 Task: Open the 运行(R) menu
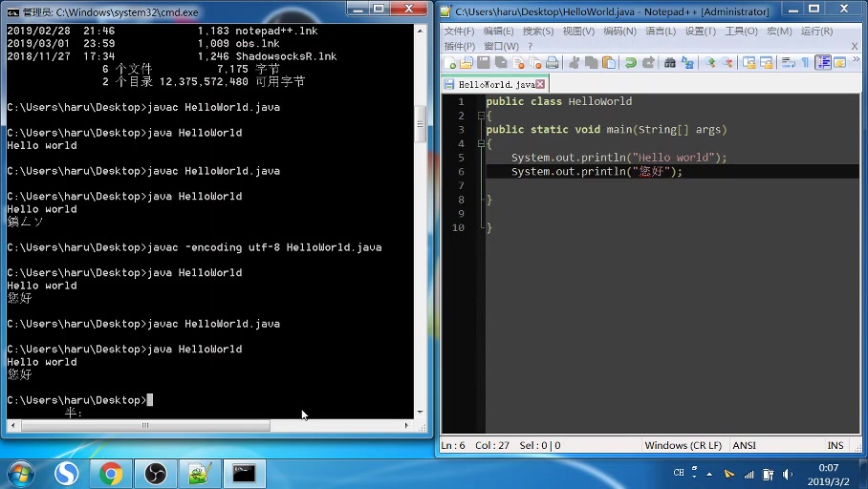pyautogui.click(x=816, y=31)
